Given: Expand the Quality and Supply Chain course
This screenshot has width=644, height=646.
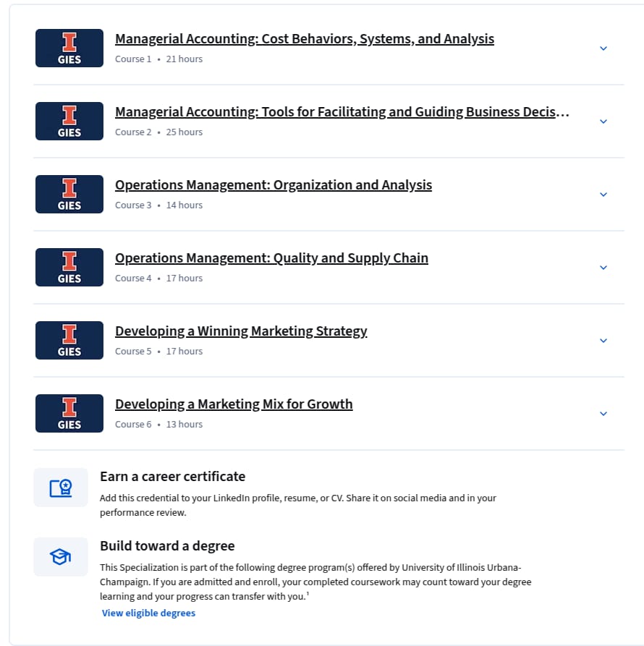Looking at the screenshot, I should tap(603, 268).
